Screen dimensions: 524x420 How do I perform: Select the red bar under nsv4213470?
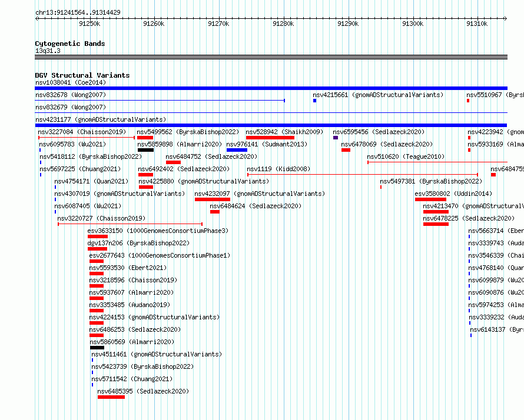(x=436, y=212)
